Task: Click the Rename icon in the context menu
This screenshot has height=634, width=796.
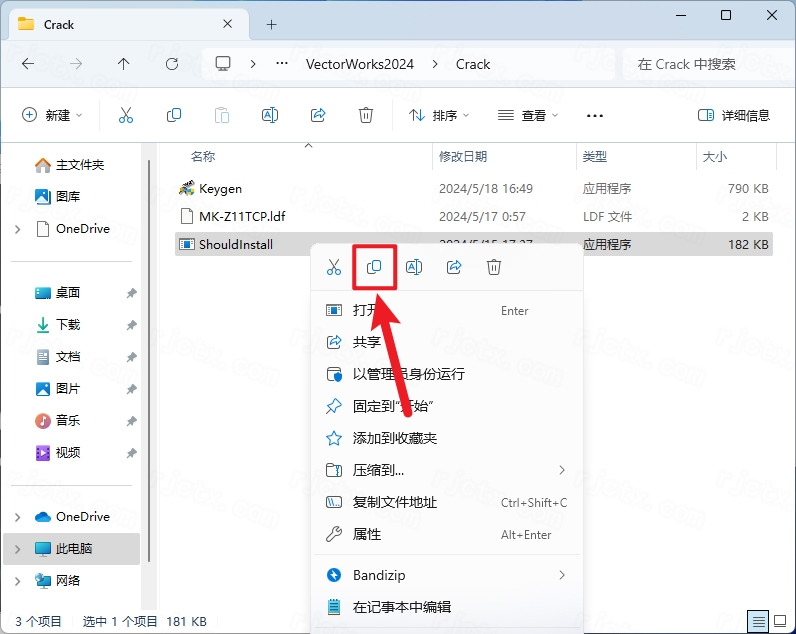Action: tap(414, 267)
